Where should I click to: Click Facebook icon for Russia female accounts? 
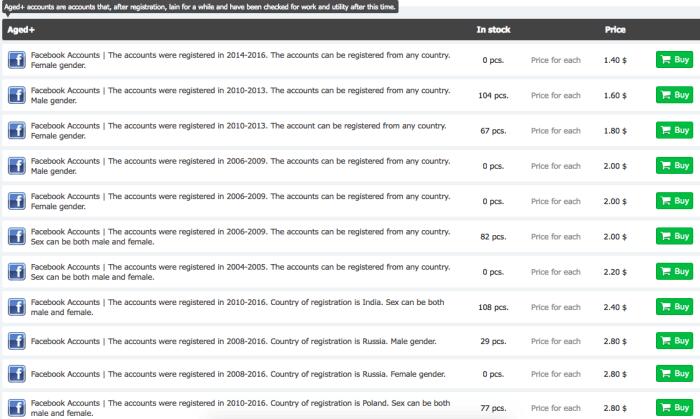click(x=16, y=376)
